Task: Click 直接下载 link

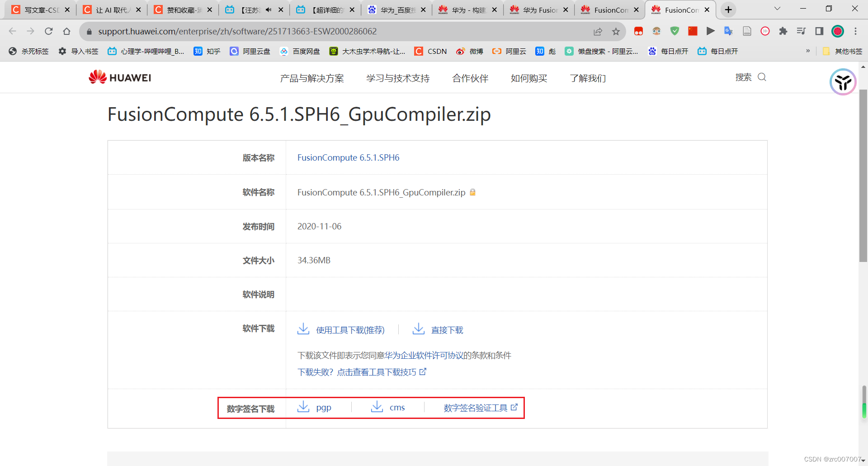Action: click(447, 330)
